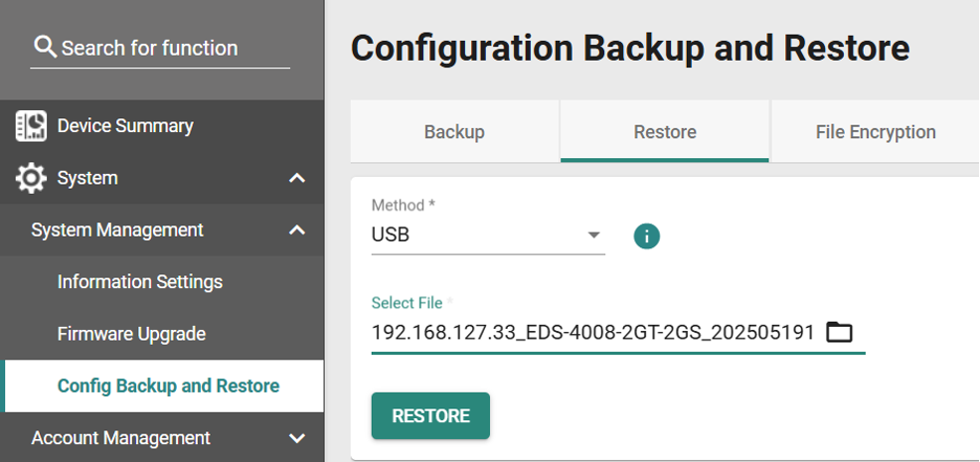Image resolution: width=980 pixels, height=462 pixels.
Task: Collapse the System Management chevron
Action: click(297, 231)
